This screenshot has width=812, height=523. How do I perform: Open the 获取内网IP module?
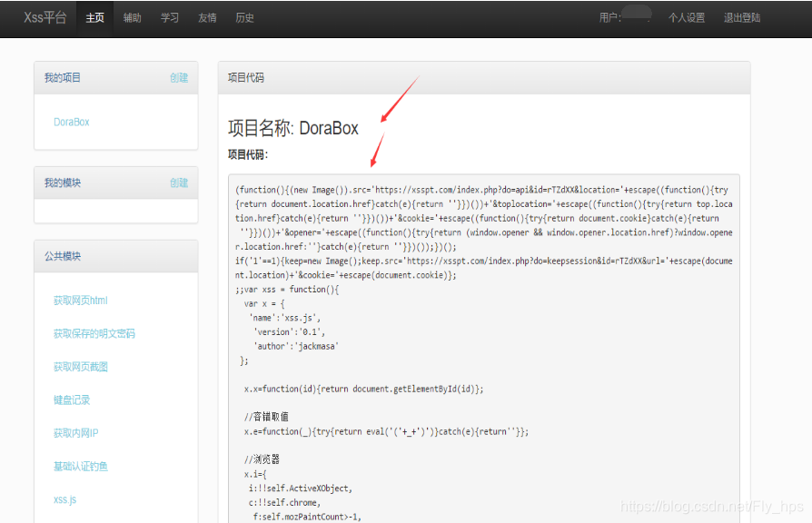coord(75,433)
